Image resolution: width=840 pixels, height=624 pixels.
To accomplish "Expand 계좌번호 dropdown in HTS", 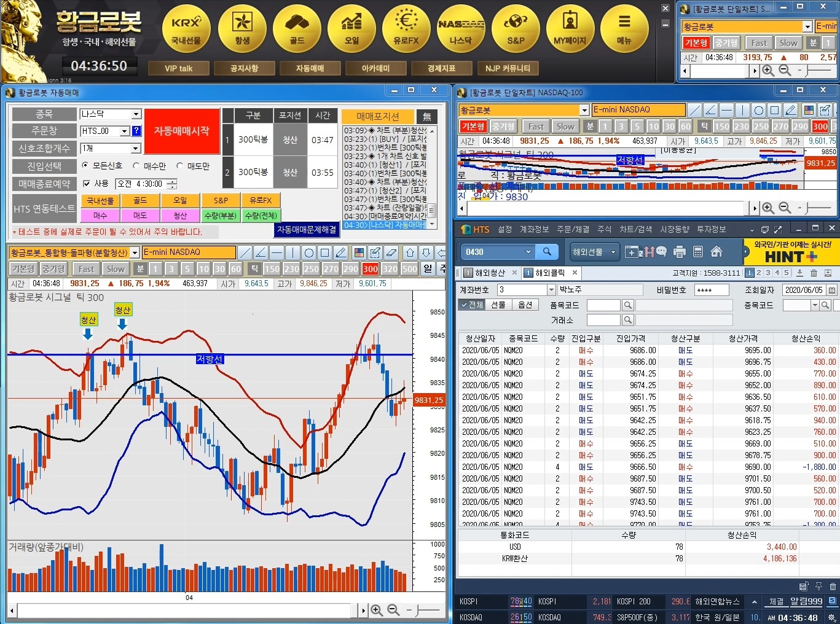I will (551, 290).
